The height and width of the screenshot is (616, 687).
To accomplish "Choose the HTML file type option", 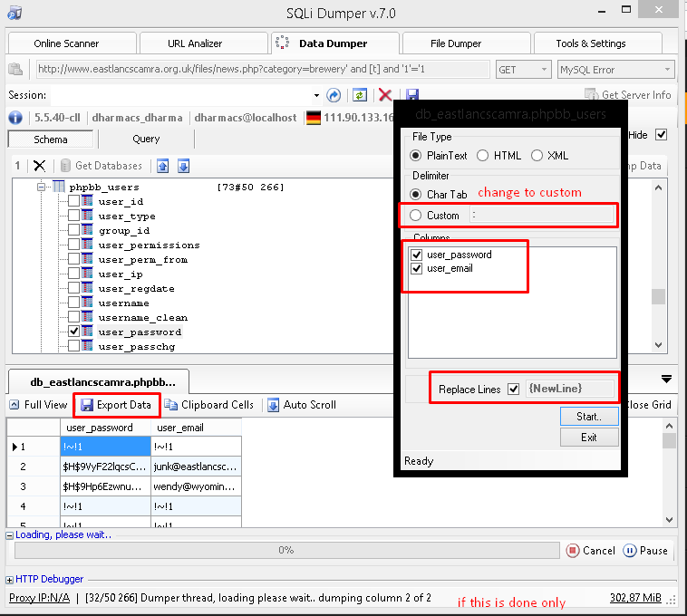I will point(482,156).
